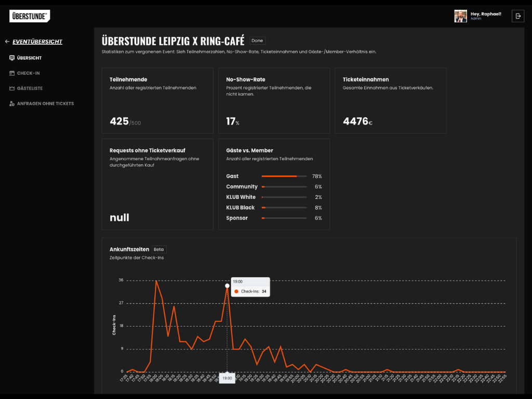Click the Check-In calendar icon

coord(12,73)
